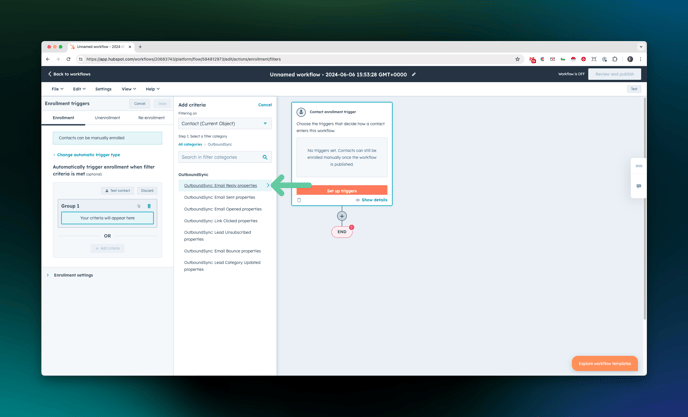This screenshot has width=688, height=417.
Task: Click the small comment icon on trigger card
Action: tap(299, 200)
